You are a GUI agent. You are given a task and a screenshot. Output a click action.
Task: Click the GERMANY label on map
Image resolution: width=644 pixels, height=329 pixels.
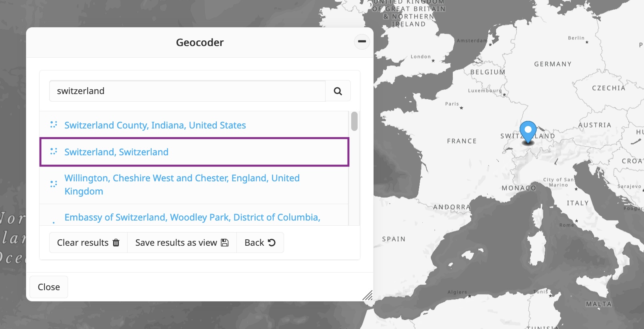click(553, 64)
